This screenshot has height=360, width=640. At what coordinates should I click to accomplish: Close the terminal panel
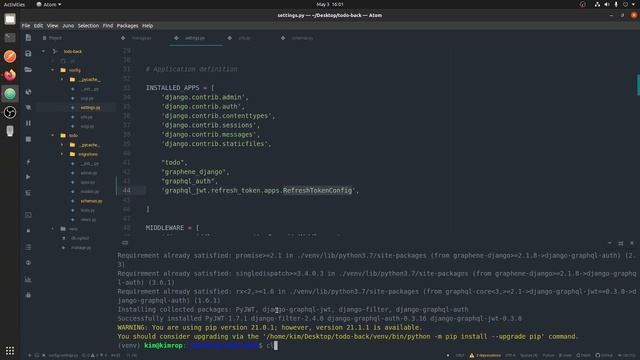pyautogui.click(x=632, y=243)
